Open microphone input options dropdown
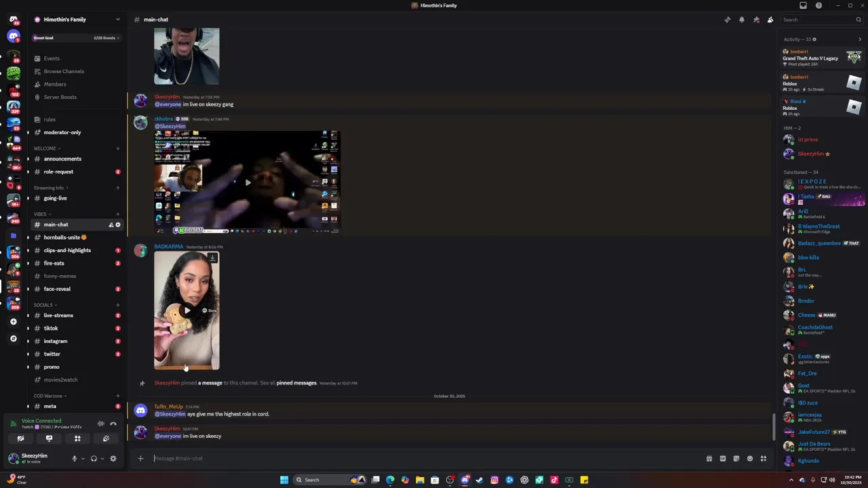Viewport: 868px width, 488px height. pyautogui.click(x=83, y=459)
